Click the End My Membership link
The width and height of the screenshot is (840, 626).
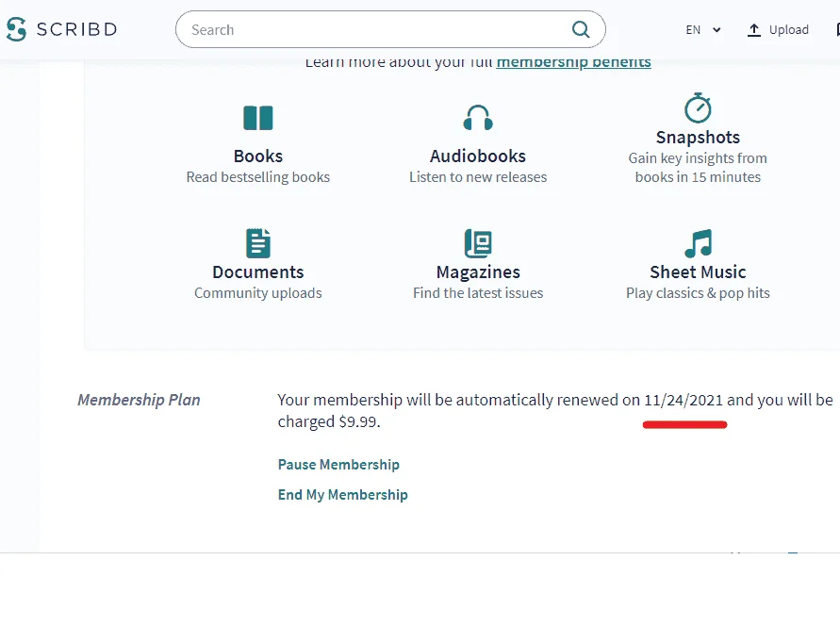[x=343, y=495]
